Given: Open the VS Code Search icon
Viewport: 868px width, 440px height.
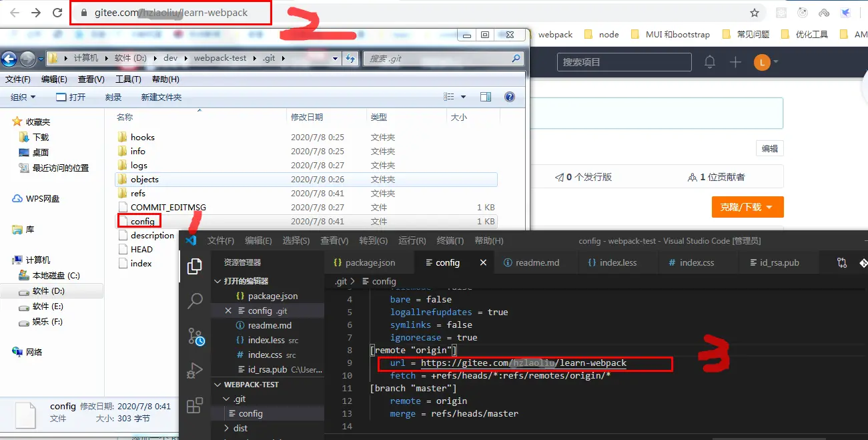Looking at the screenshot, I should tap(195, 301).
